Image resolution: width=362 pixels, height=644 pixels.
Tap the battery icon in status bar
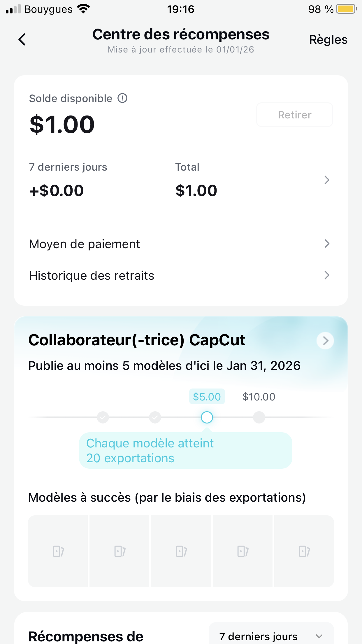[346, 9]
